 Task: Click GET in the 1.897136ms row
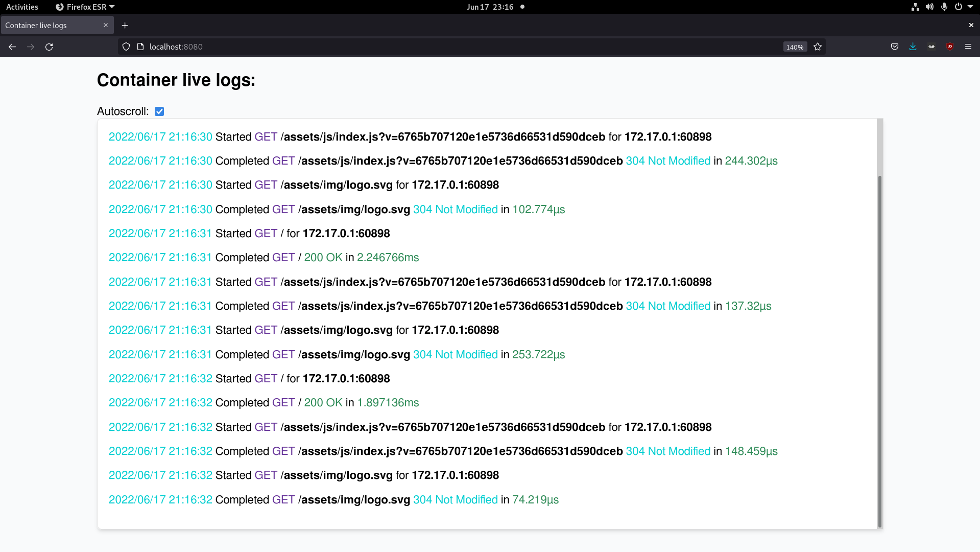coord(283,403)
